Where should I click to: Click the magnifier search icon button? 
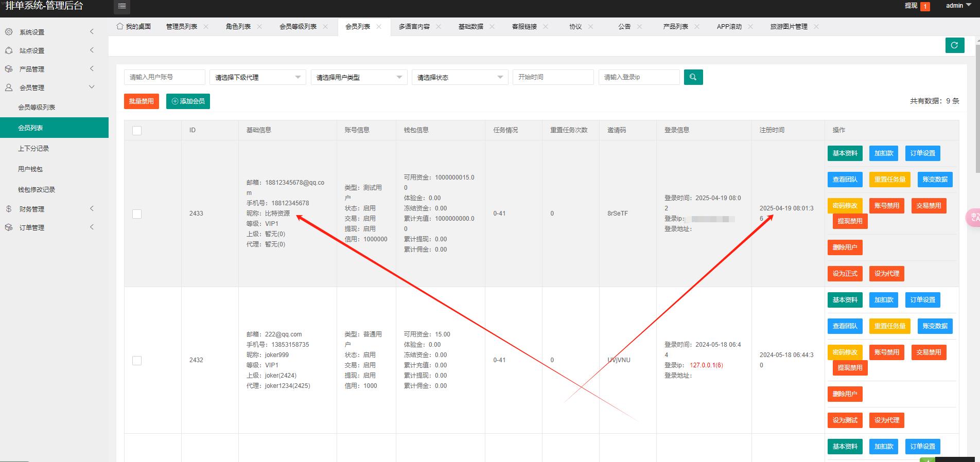point(693,77)
